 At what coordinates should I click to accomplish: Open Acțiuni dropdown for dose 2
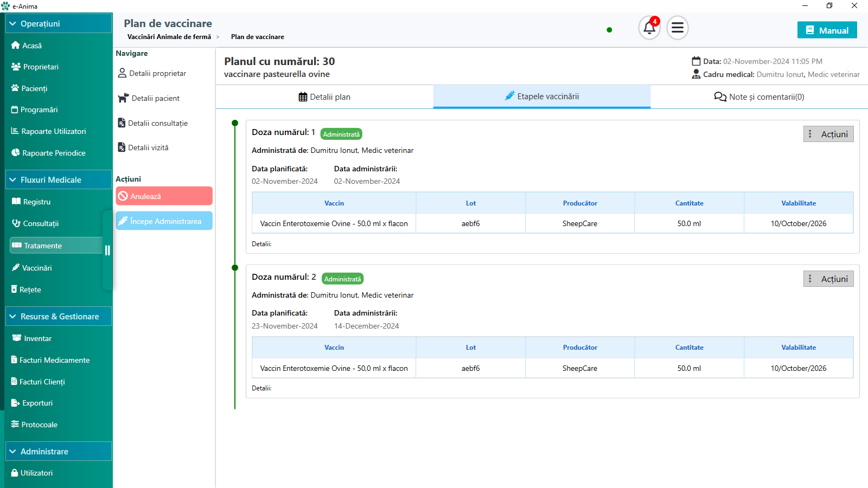point(828,279)
